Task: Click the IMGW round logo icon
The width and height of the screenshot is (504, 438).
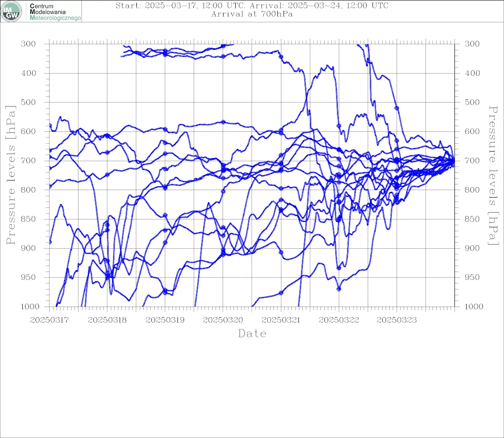Action: [x=11, y=11]
